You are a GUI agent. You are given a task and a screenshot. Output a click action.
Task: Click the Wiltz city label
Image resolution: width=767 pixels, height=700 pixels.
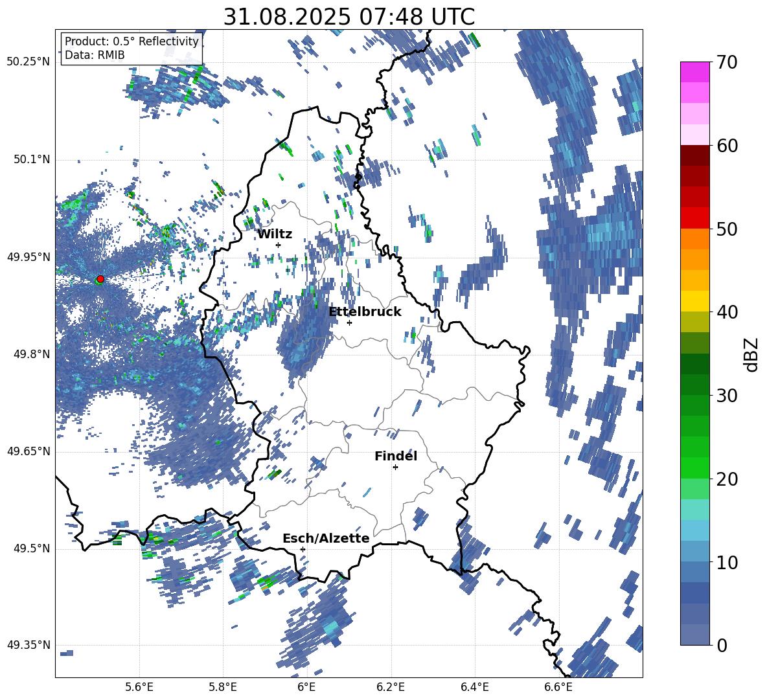coord(275,234)
